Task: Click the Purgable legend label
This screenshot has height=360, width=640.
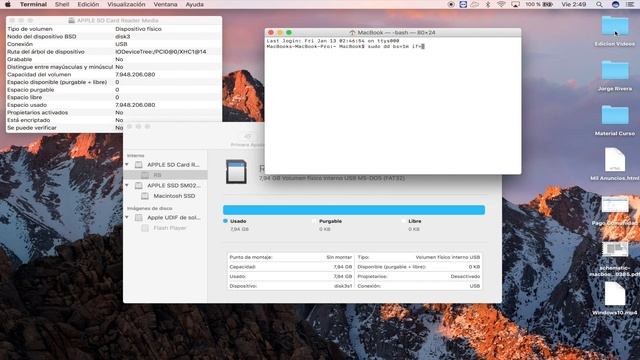Action: [330, 221]
